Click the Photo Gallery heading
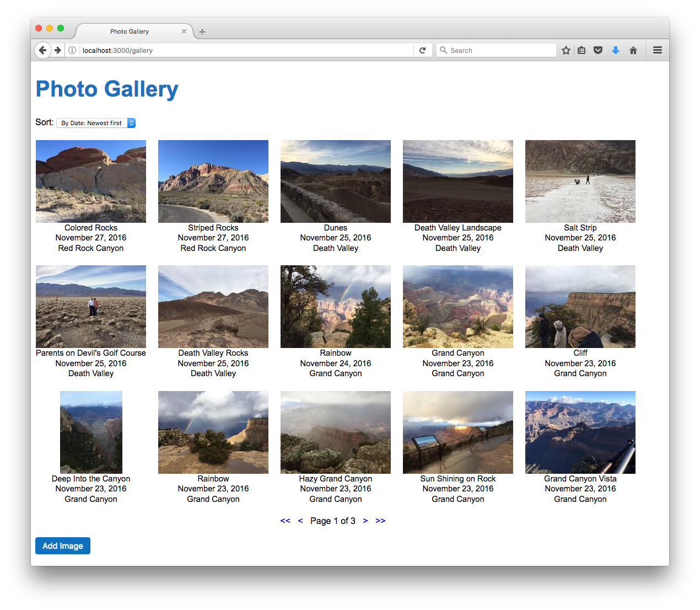 coord(107,89)
